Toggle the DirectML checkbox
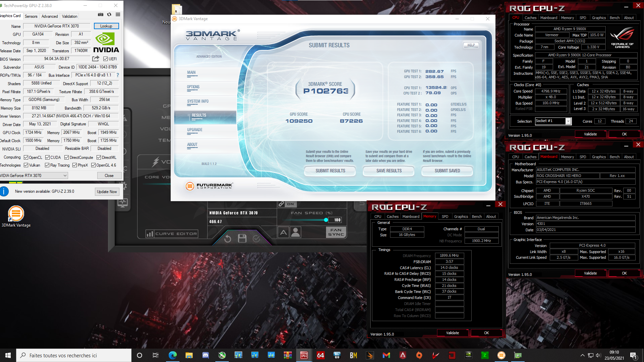Screen dimensions: 644x362 (x=99, y=158)
